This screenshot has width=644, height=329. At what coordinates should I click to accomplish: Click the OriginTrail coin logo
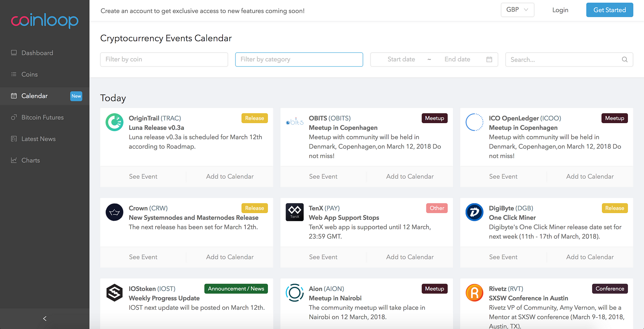114,122
